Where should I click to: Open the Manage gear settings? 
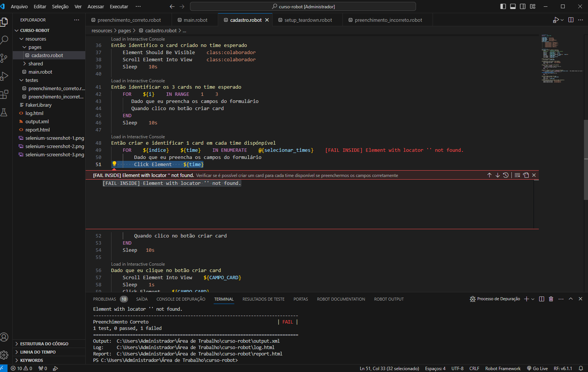click(x=4, y=355)
